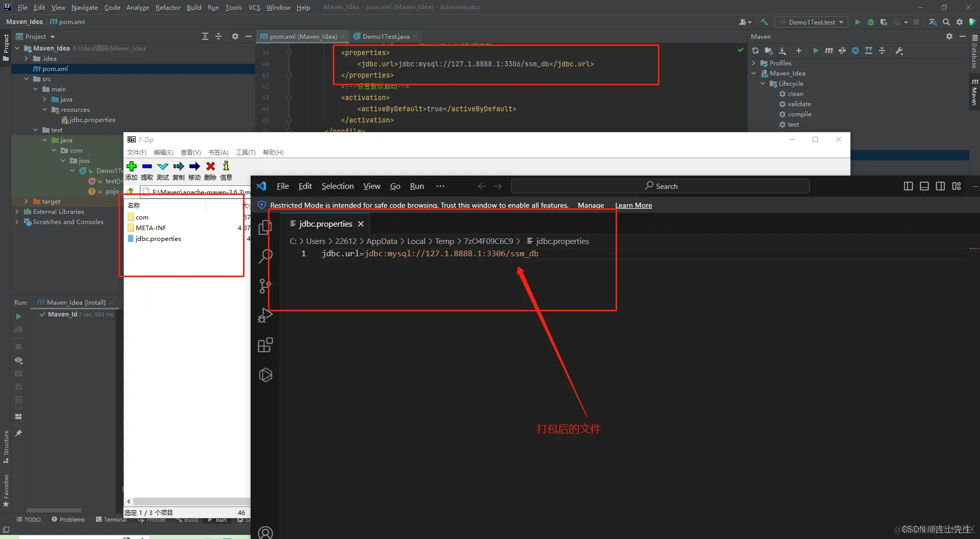The image size is (980, 539).
Task: Toggle VS Code secondary side bar layout button
Action: (940, 186)
